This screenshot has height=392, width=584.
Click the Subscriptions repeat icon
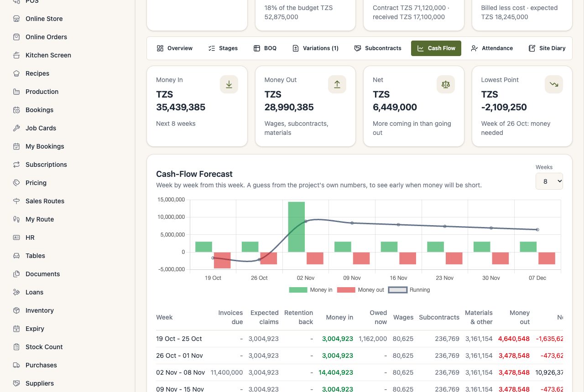16,165
